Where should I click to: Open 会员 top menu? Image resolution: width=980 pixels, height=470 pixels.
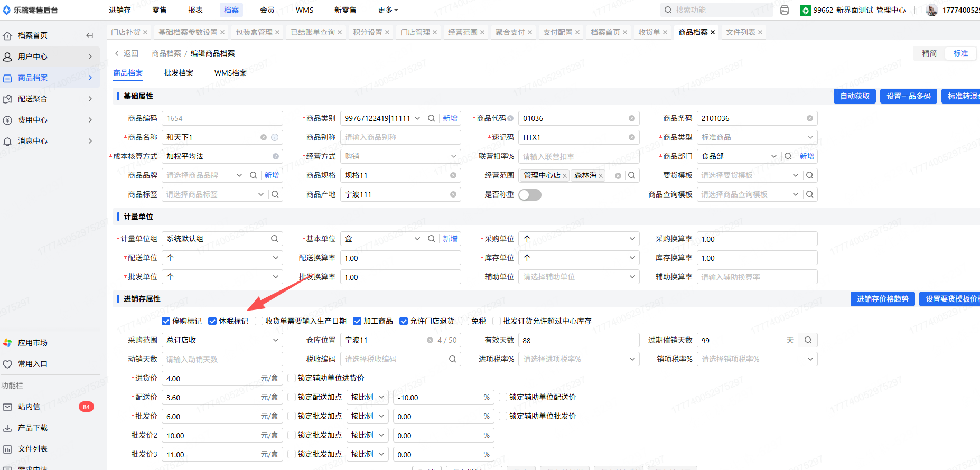pos(267,10)
